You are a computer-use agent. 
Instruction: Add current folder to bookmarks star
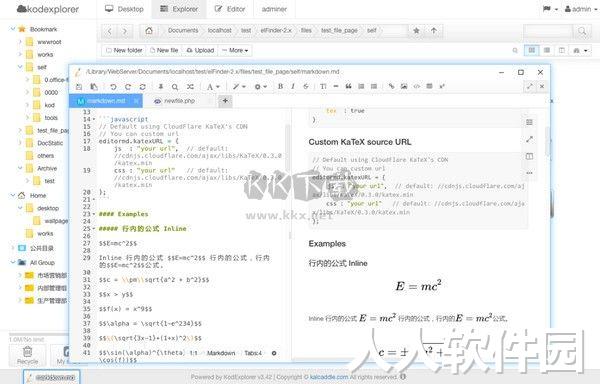tap(416, 31)
